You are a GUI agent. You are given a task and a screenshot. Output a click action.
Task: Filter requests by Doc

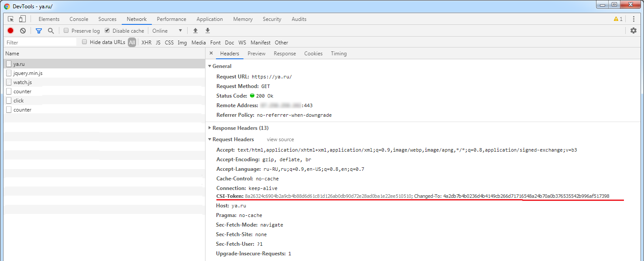pos(230,43)
